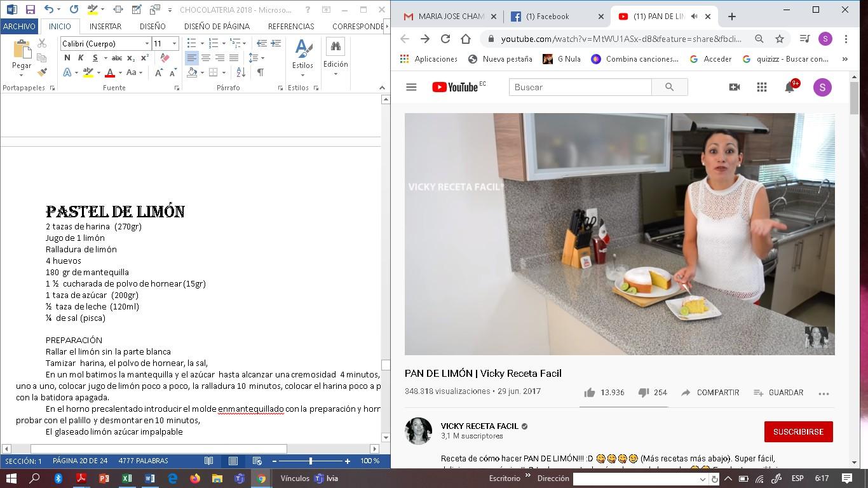Go to the Chrome home page icon
The image size is (868, 488).
pyautogui.click(x=466, y=39)
